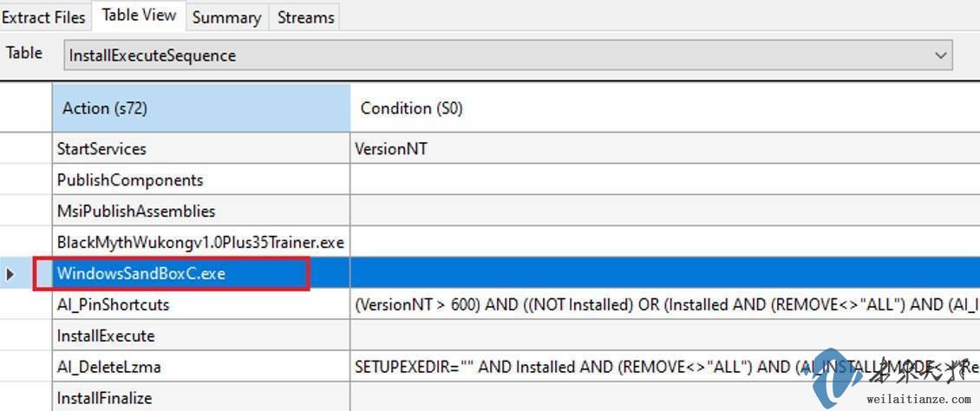Screen dimensions: 980x411
Task: Select the AI_DeleteLzma action cell
Action: (x=201, y=368)
